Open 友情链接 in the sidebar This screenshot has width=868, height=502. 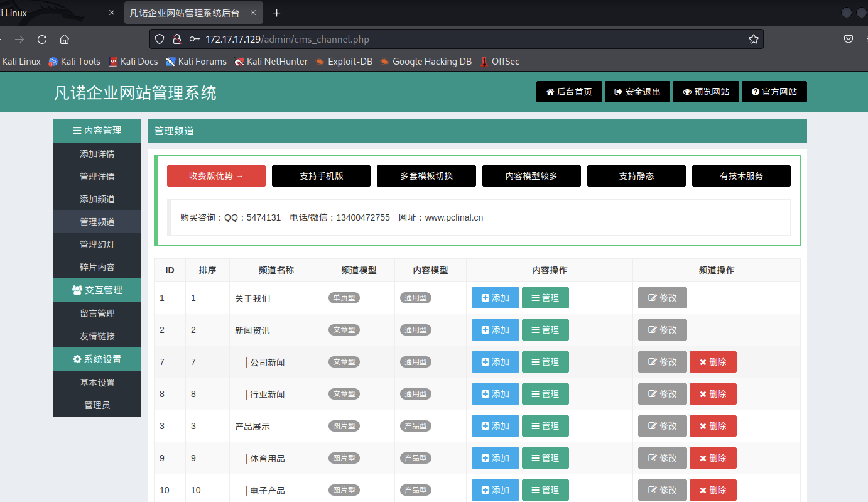click(97, 336)
